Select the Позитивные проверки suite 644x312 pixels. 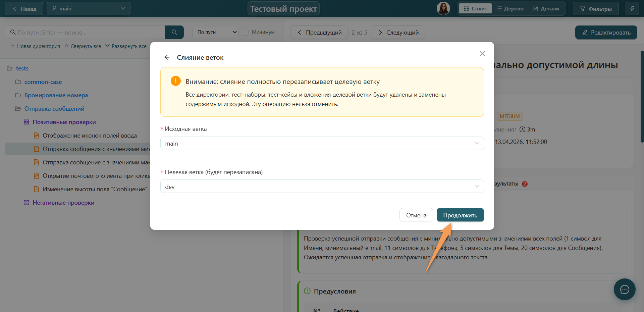(64, 122)
